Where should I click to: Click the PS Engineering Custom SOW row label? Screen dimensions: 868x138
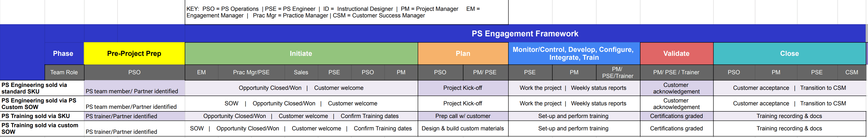coord(39,103)
